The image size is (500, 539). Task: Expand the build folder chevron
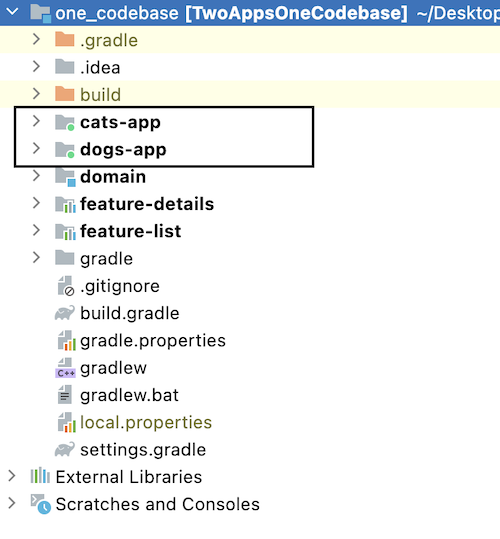coord(36,94)
